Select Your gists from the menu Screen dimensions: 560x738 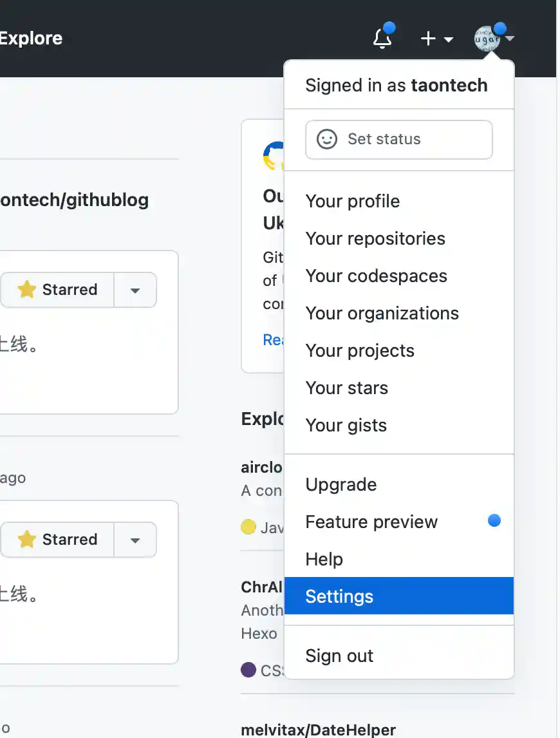pyautogui.click(x=346, y=426)
